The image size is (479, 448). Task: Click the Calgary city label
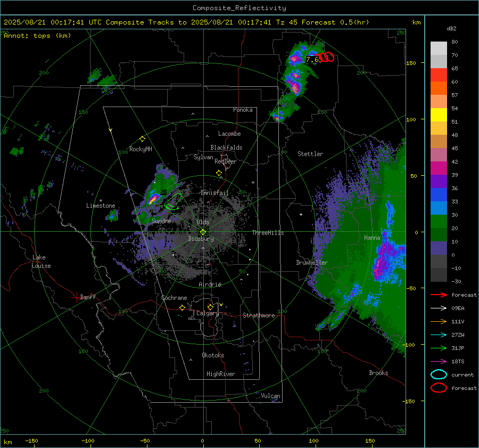208,313
